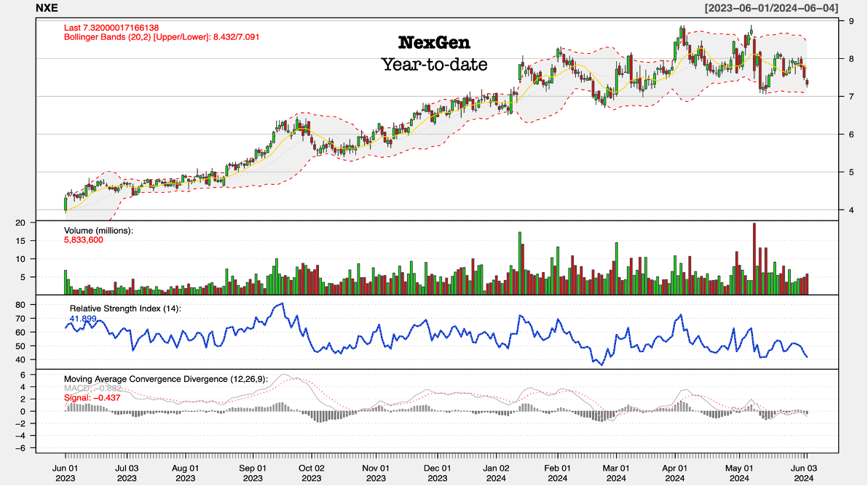
Task: Click the tallest volume bar in May 2024
Action: pyautogui.click(x=754, y=259)
